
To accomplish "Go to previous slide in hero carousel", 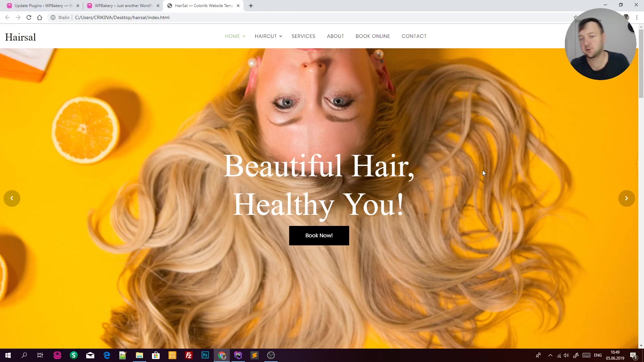I will [12, 198].
